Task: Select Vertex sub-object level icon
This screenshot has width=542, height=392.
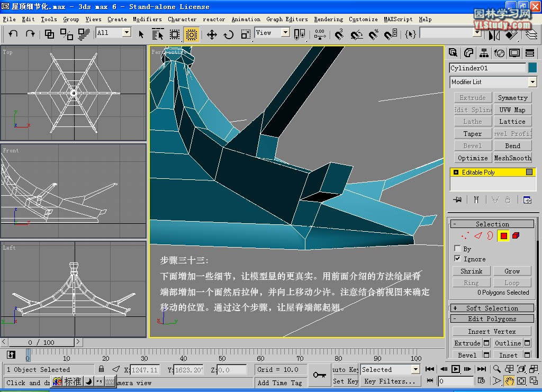Action: [466, 236]
